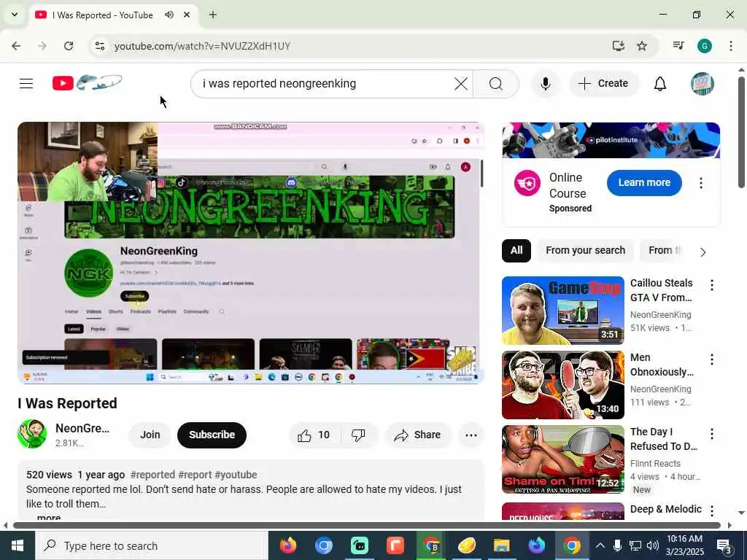Image resolution: width=747 pixels, height=560 pixels.
Task: Open Caillou Steals GTA V thumbnail
Action: coord(562,311)
